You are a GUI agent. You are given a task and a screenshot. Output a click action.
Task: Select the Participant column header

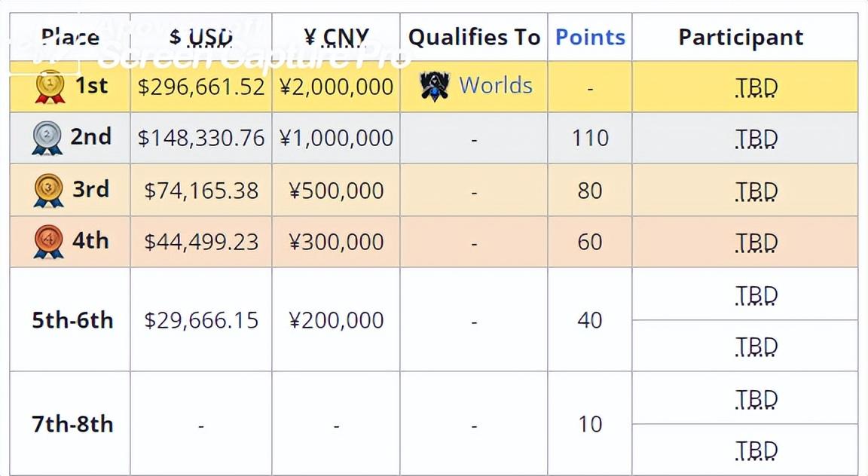[741, 37]
